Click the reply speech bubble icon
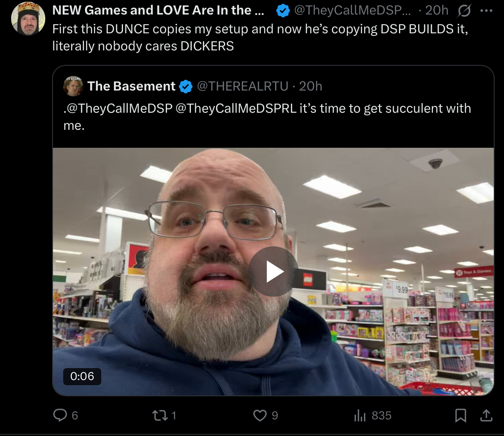The width and height of the screenshot is (504, 436). point(60,415)
